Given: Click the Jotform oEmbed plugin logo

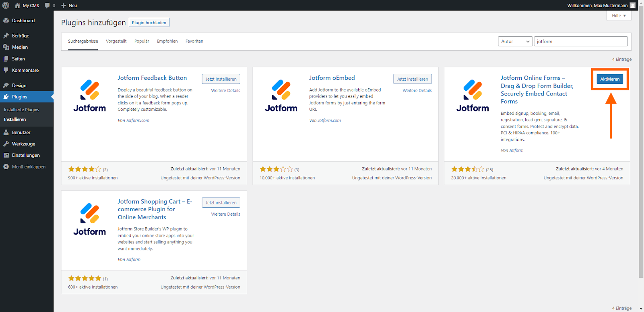Looking at the screenshot, I should 281,95.
